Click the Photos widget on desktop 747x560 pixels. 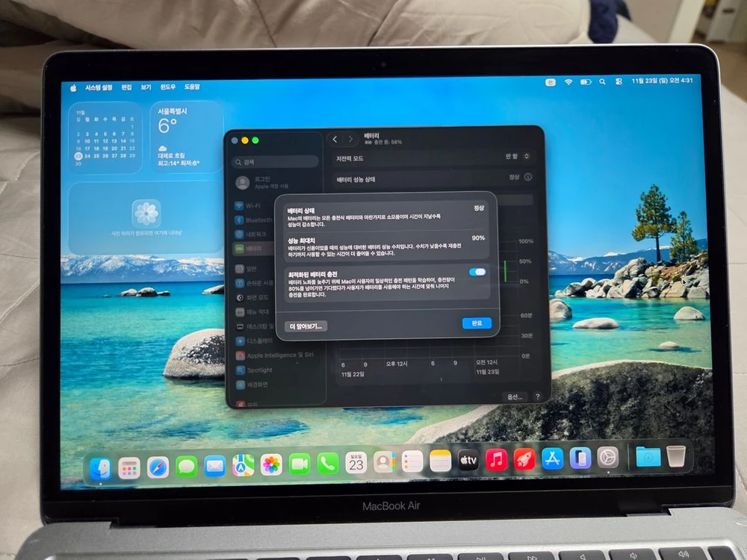pos(146,218)
